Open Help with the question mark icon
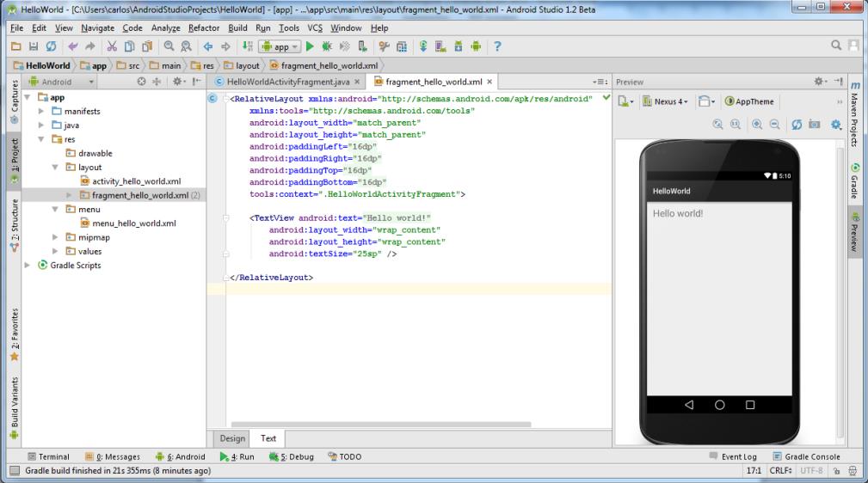The width and height of the screenshot is (868, 483). 497,46
